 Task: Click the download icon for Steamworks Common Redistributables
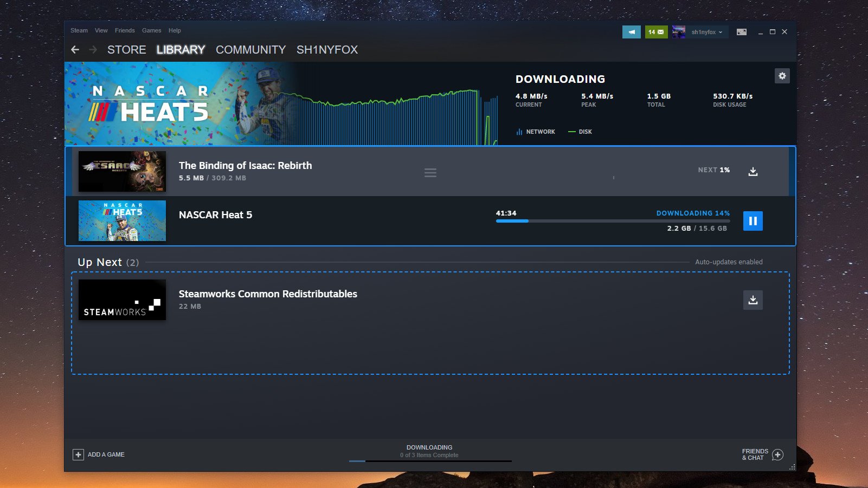point(753,300)
